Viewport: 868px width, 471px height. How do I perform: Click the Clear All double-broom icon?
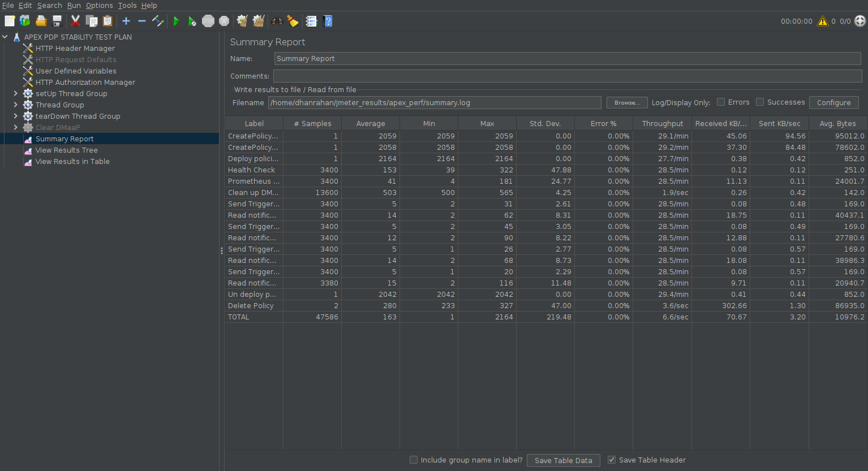259,21
